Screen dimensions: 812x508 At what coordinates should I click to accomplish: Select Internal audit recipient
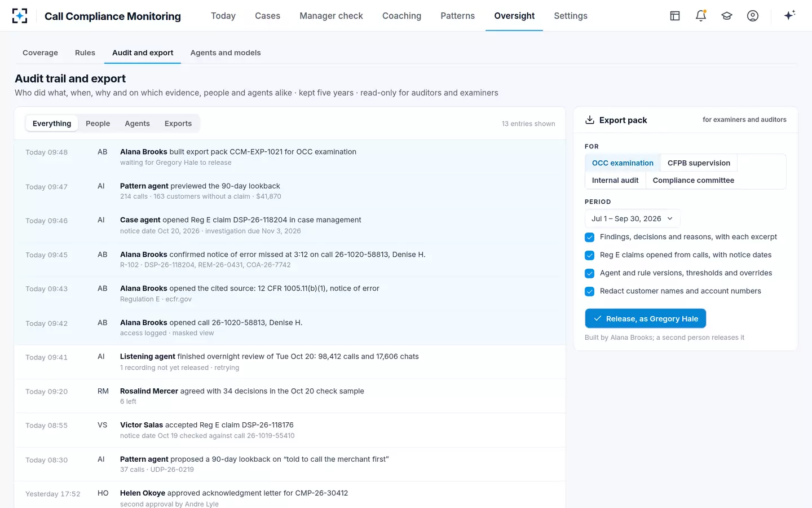click(x=615, y=181)
